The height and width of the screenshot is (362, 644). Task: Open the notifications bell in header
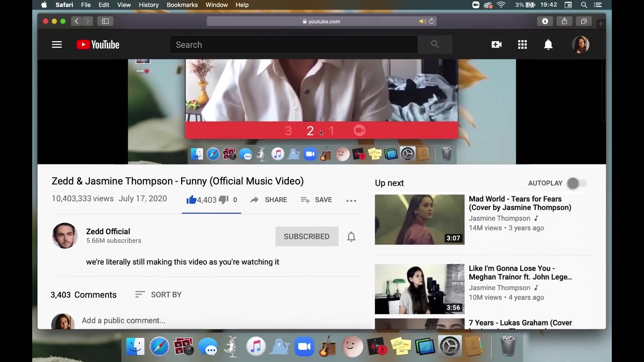(548, 45)
